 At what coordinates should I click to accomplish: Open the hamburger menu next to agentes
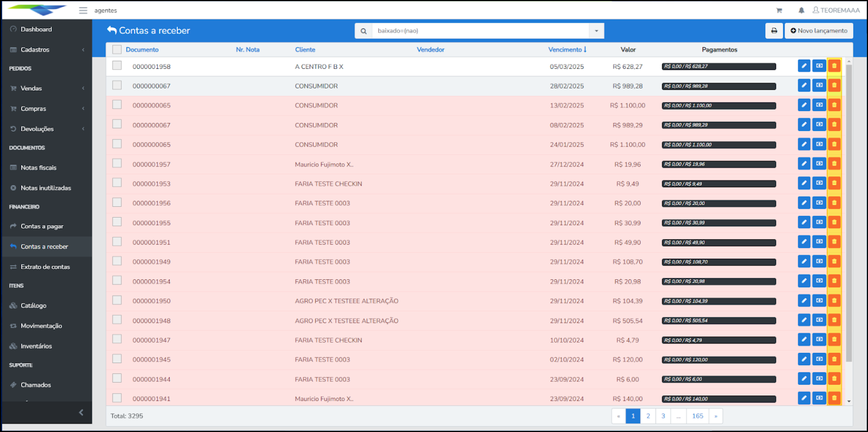pyautogui.click(x=83, y=10)
